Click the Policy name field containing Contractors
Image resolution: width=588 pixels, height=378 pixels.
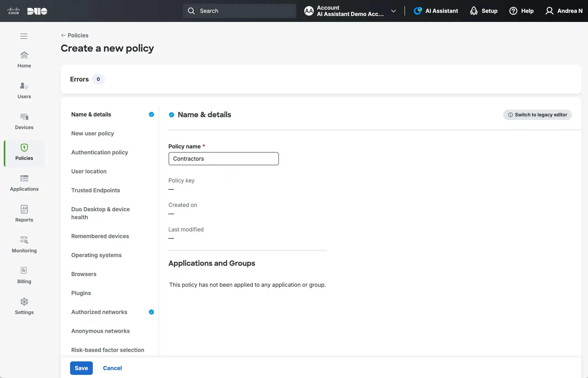223,158
